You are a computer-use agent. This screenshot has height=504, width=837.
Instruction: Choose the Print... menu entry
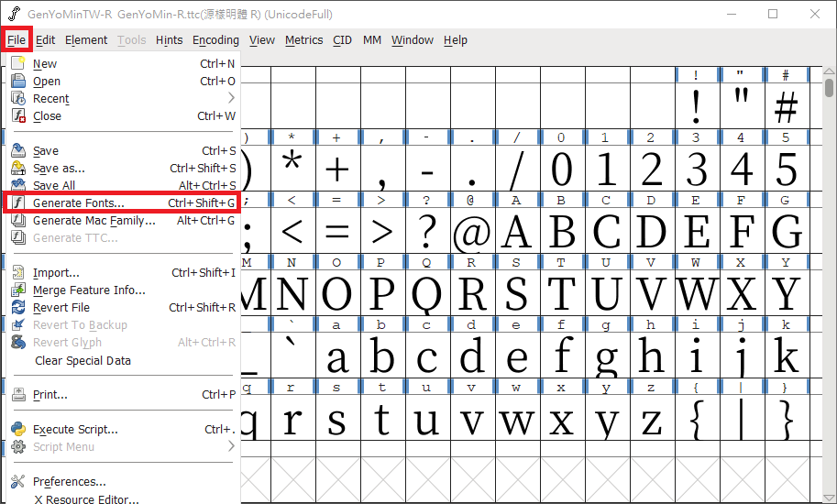(x=122, y=395)
